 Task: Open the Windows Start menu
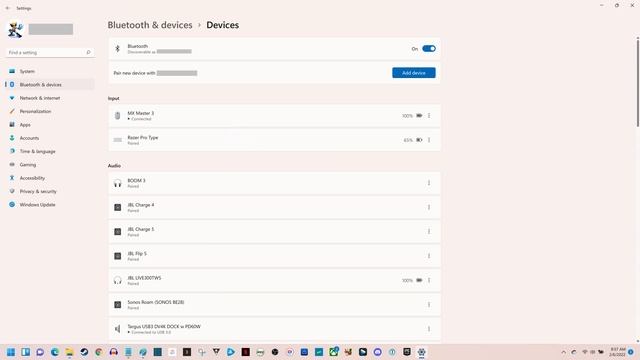pyautogui.click(x=11, y=352)
